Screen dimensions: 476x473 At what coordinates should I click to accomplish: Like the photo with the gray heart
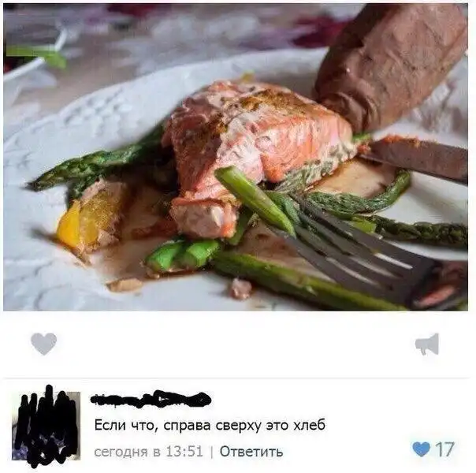pyautogui.click(x=43, y=344)
